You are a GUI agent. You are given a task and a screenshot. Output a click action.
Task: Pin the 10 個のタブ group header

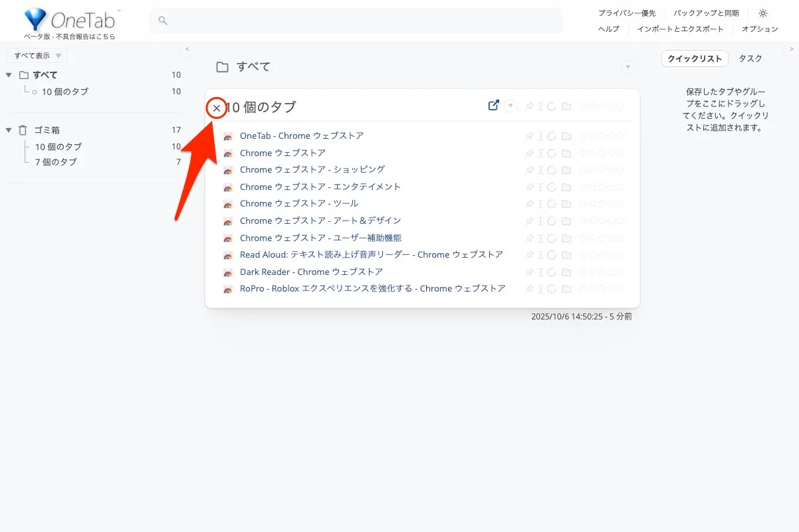click(529, 106)
